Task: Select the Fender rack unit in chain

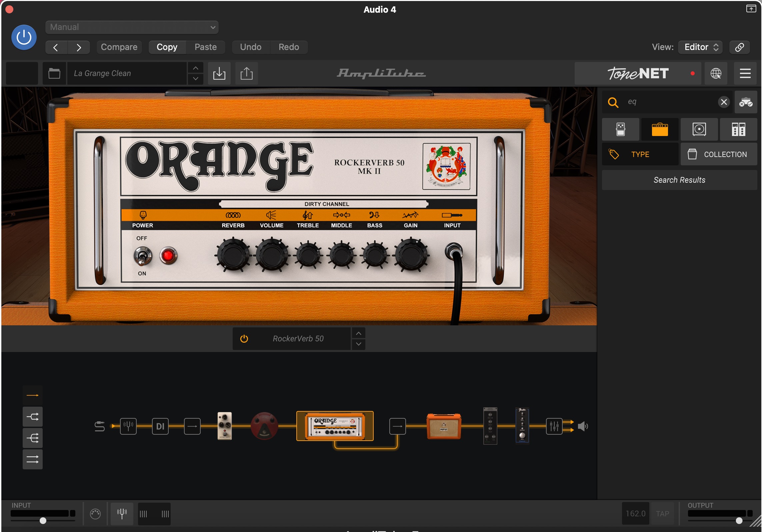Action: (x=522, y=426)
